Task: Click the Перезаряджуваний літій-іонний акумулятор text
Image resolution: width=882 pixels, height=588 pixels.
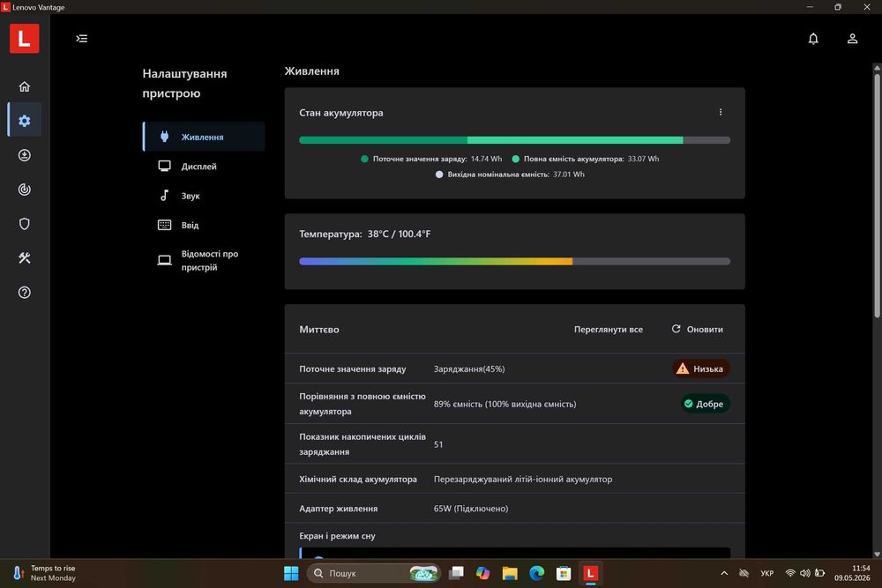Action: [x=523, y=479]
